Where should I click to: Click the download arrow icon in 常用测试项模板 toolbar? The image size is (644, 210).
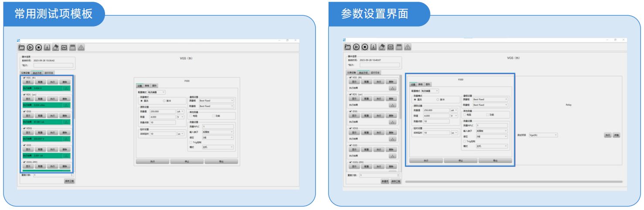[47, 47]
